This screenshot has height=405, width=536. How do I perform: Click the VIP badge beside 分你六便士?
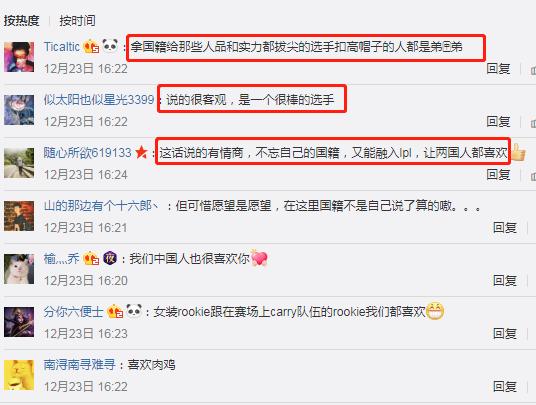[x=115, y=311]
